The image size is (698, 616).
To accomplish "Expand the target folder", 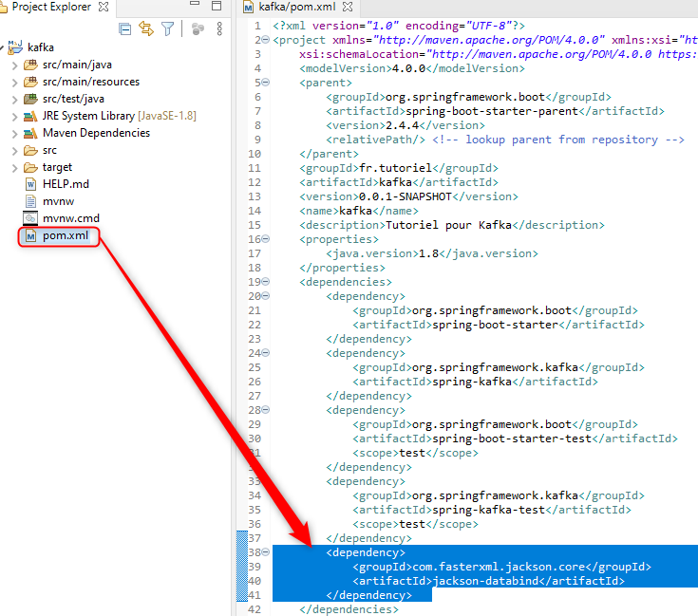I will [x=13, y=167].
